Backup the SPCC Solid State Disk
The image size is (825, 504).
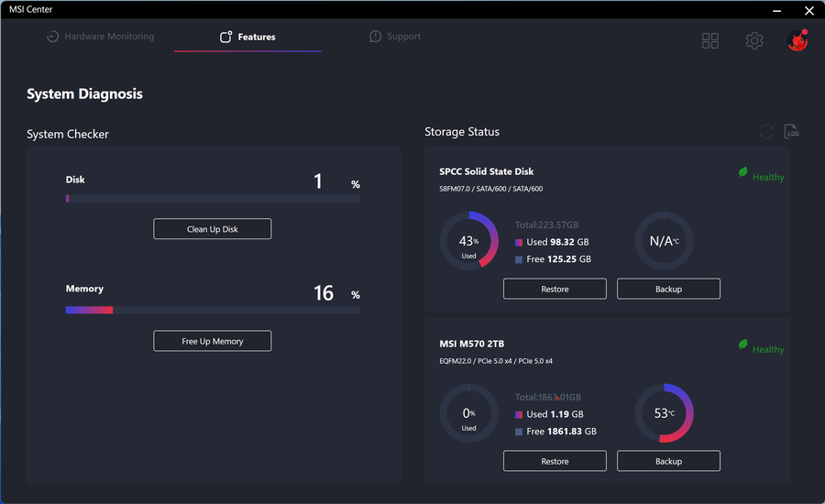(668, 289)
